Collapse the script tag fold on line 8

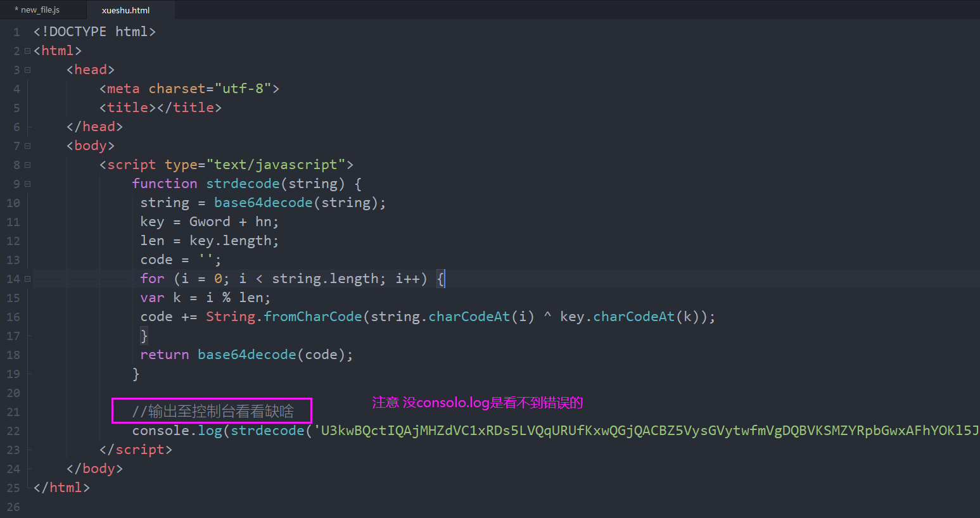coord(27,165)
